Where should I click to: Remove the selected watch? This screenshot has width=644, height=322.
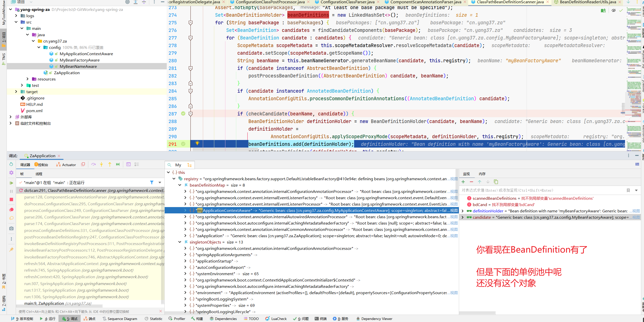[471, 182]
